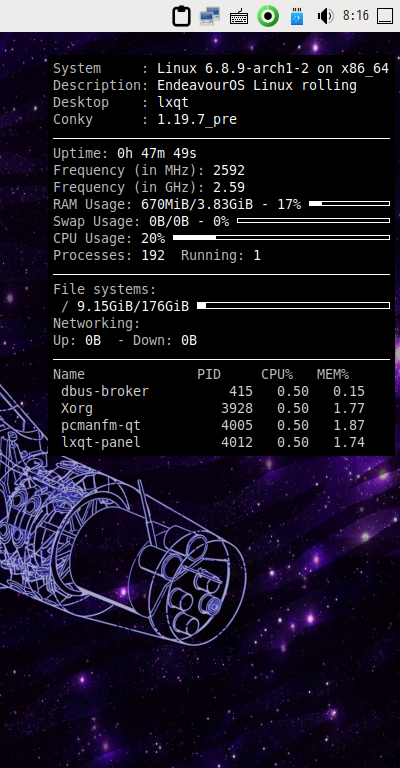Click the PID column header

[x=209, y=375]
